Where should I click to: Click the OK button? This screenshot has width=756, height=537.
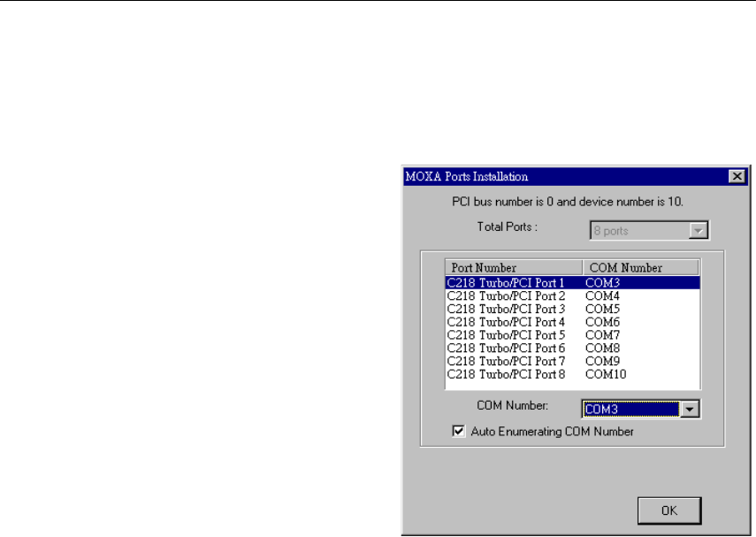coord(669,510)
